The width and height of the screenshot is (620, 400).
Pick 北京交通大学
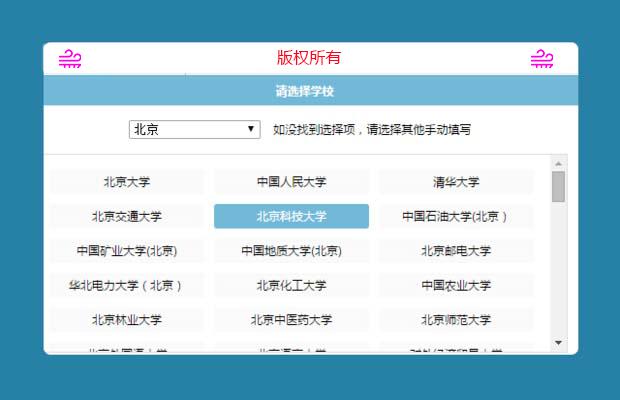tap(127, 216)
